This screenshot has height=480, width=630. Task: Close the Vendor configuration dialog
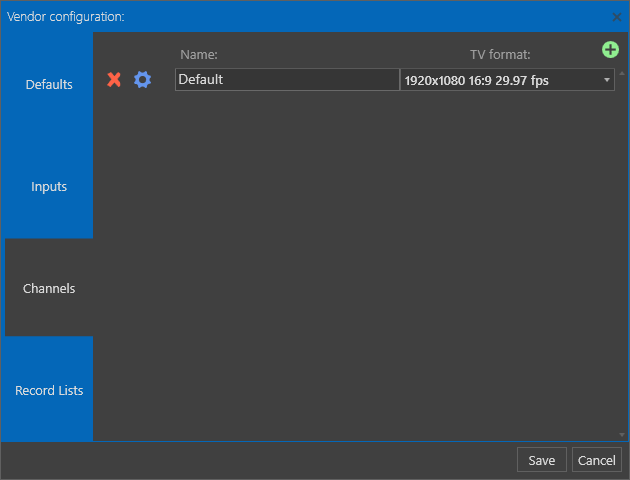[x=617, y=17]
